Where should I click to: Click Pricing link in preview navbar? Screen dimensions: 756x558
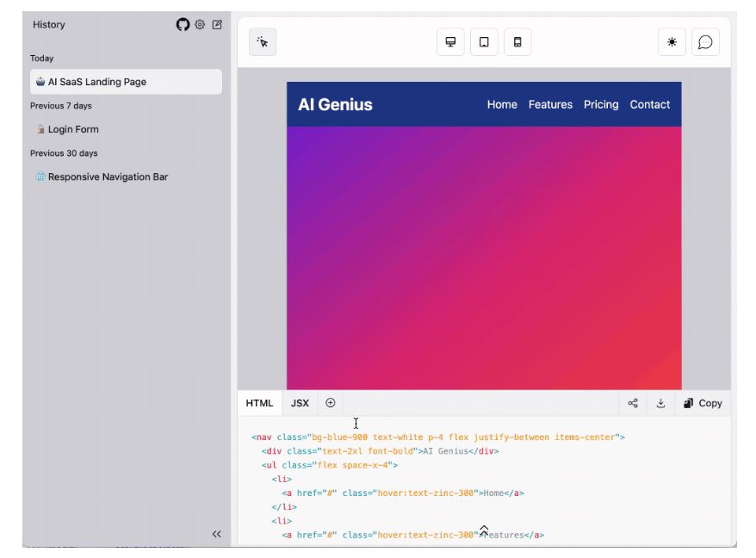coord(601,104)
